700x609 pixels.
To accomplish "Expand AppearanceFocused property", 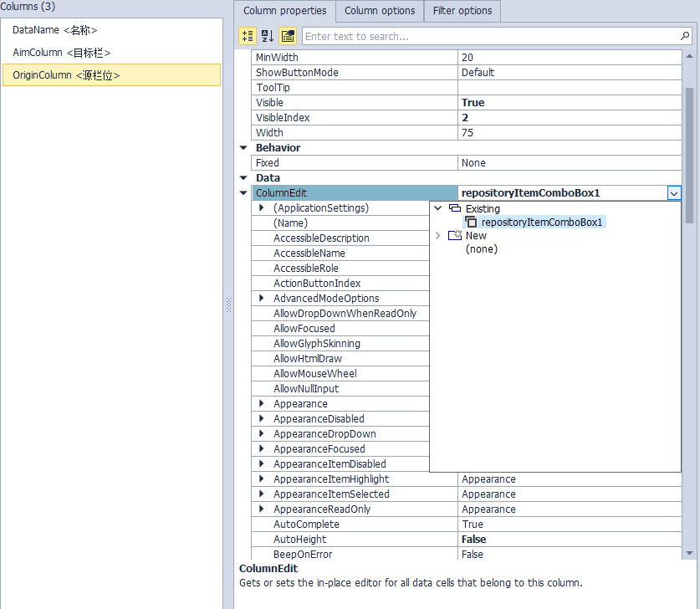I will [x=262, y=448].
